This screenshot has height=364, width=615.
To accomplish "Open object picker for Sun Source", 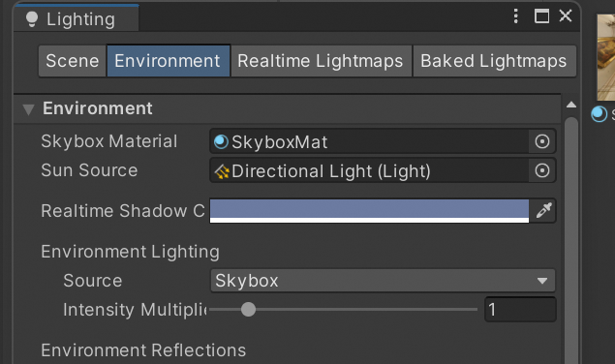I will (x=542, y=170).
